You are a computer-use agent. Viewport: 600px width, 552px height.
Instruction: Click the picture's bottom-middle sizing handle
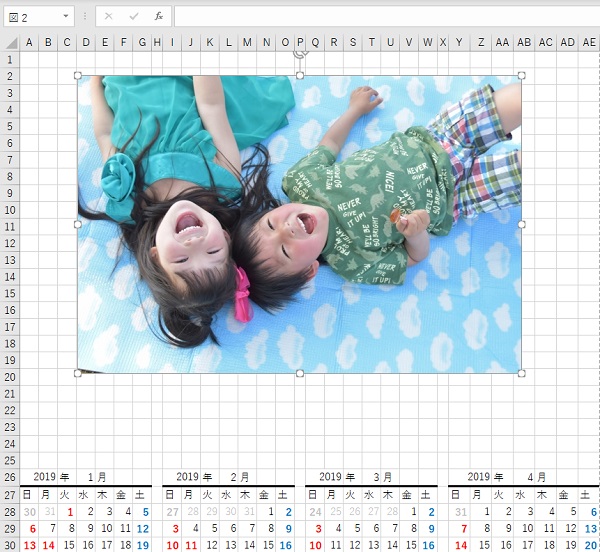pyautogui.click(x=300, y=373)
